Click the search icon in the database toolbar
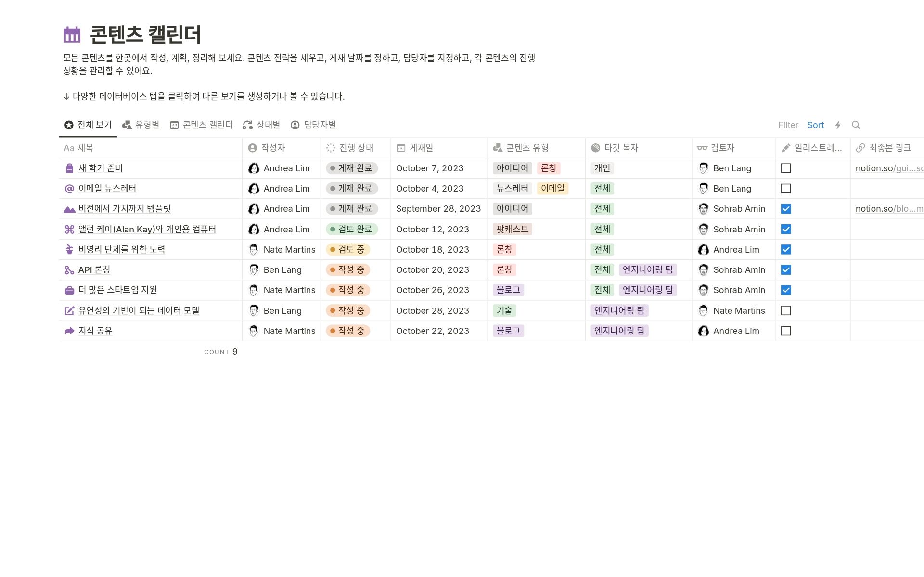The image size is (924, 577). [856, 125]
